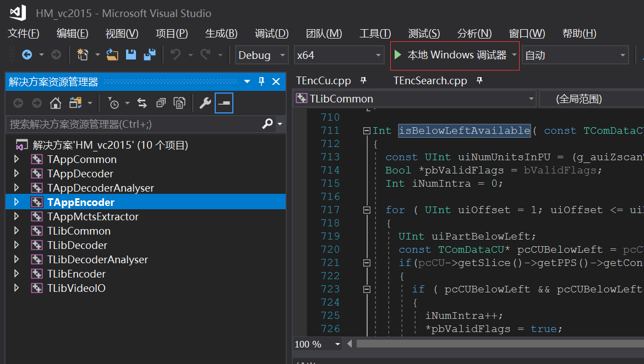
Task: Select the TLibEncoder project in the tree
Action: 77,274
